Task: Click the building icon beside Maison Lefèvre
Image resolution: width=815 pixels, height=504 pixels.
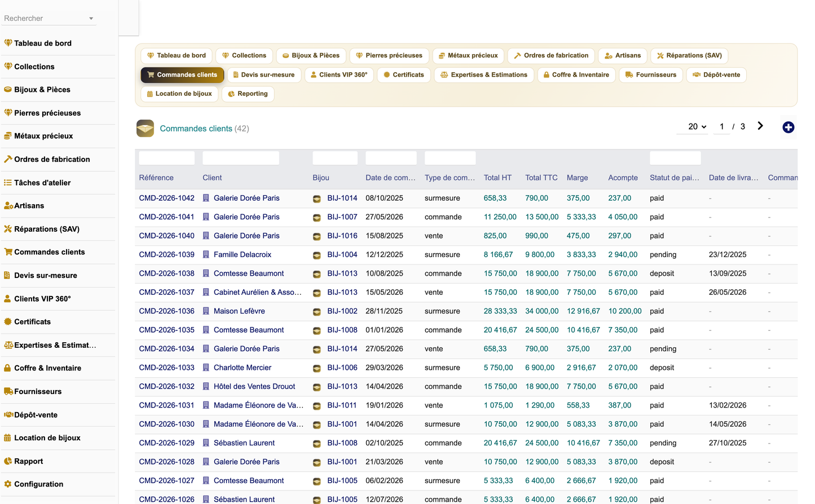Action: [x=206, y=311]
